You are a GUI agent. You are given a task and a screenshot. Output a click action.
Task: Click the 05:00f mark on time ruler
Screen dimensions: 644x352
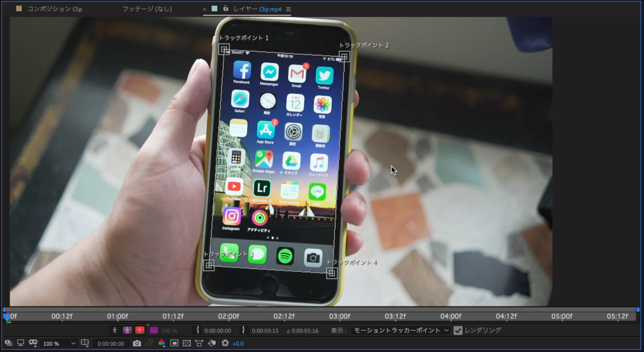562,316
